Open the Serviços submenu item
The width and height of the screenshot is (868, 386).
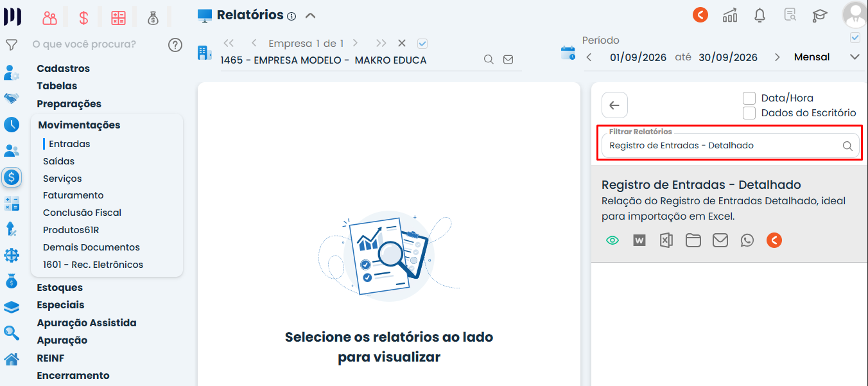[x=62, y=179]
